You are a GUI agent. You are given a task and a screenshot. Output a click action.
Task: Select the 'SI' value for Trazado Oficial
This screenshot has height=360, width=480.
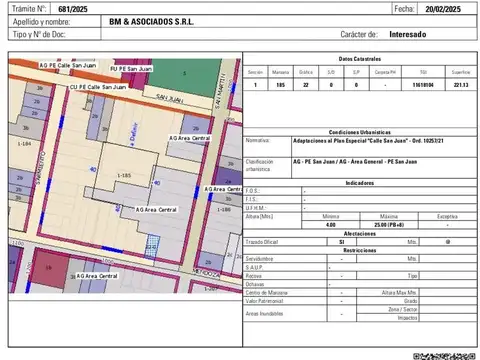pos(342,242)
